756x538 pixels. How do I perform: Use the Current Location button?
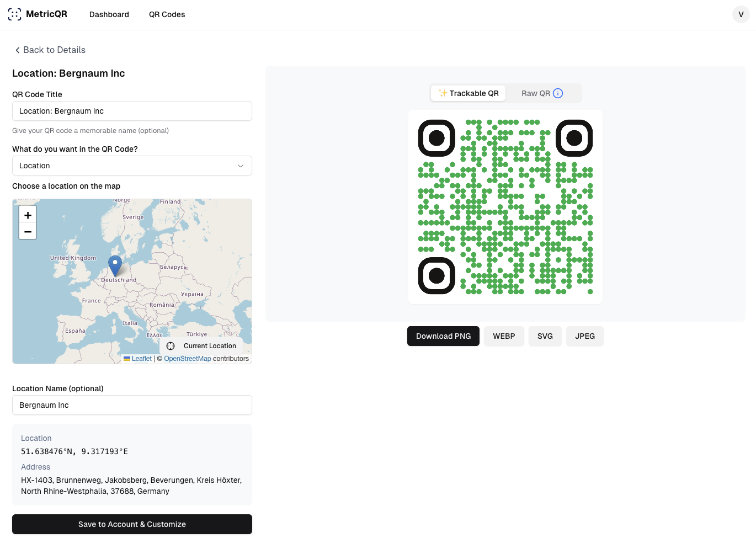tap(201, 346)
